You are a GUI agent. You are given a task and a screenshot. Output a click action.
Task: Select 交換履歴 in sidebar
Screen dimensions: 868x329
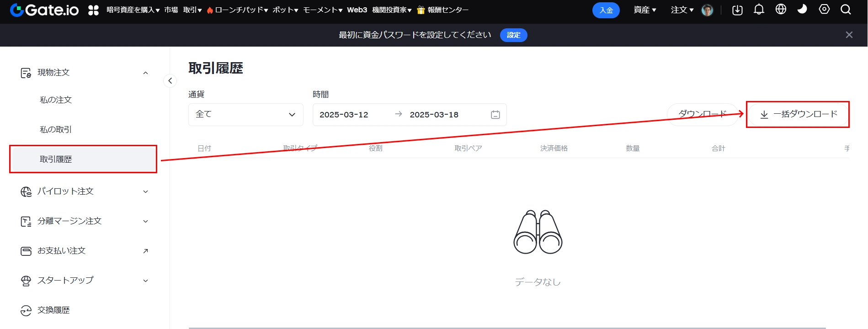pyautogui.click(x=53, y=310)
